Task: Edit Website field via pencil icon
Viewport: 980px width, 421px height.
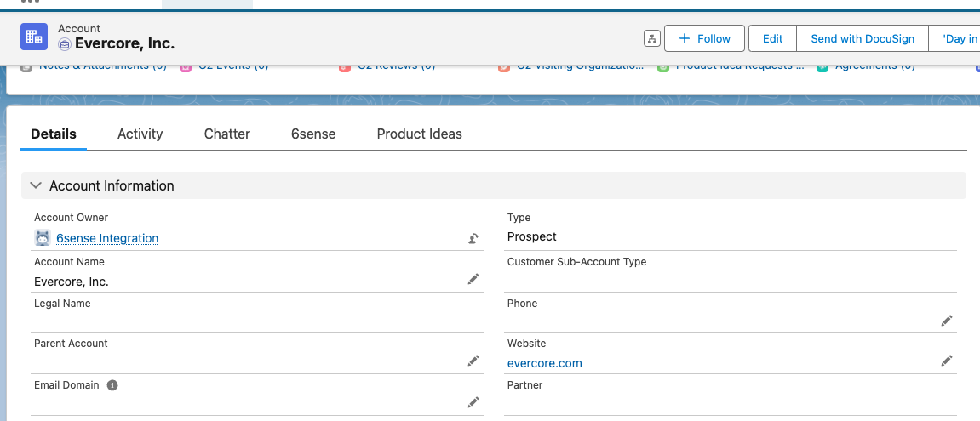Action: coord(947,361)
